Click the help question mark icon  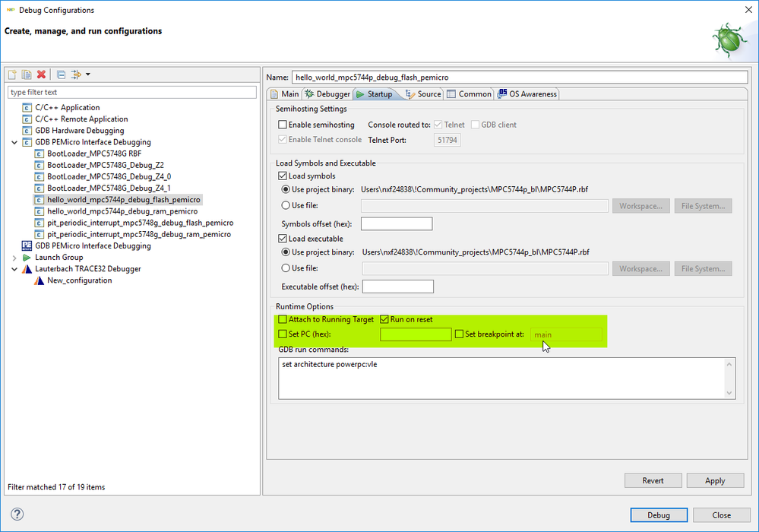pyautogui.click(x=17, y=514)
